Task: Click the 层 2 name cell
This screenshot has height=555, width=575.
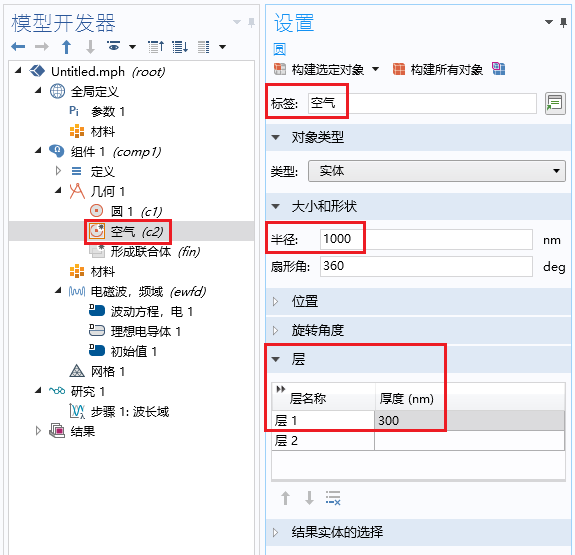Action: [323, 440]
